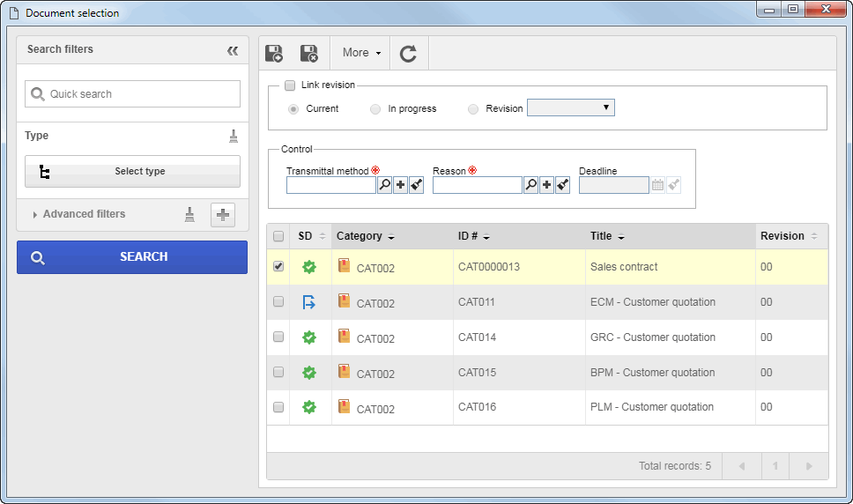
Task: Click the blue SEARCH button
Action: point(132,257)
